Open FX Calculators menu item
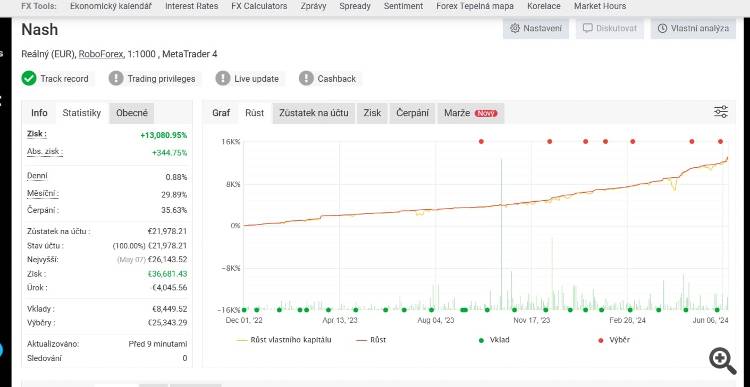The height and width of the screenshot is (387, 750). click(259, 6)
